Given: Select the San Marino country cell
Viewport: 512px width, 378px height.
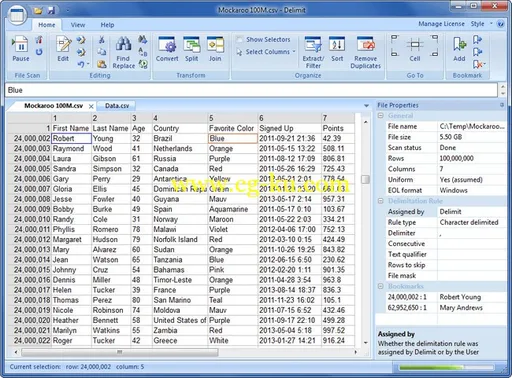Looking at the screenshot, I should click(x=180, y=300).
